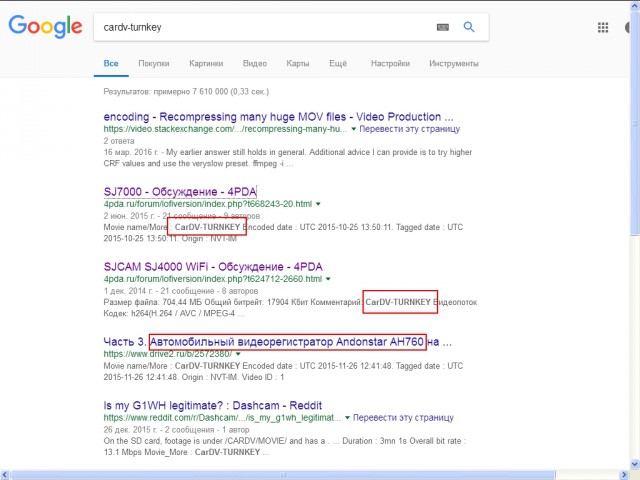Open Recompressing many huge MOV files result
Screen dimensions: 640x480
pos(278,117)
